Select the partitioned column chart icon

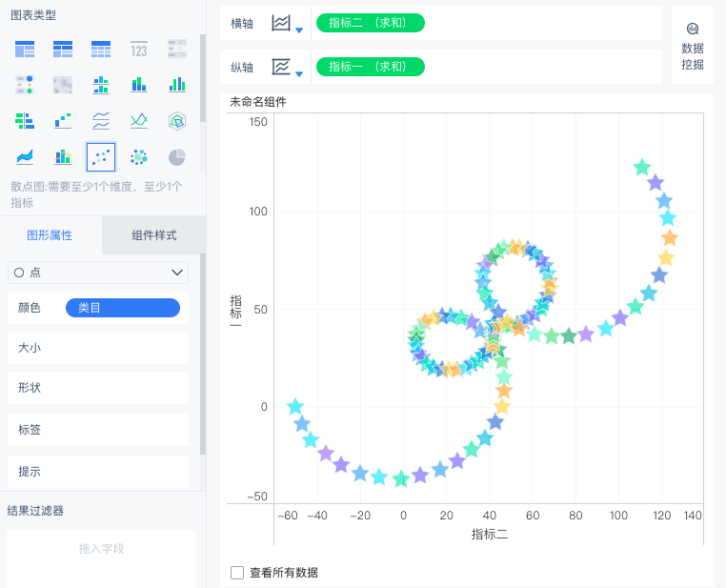tap(101, 85)
